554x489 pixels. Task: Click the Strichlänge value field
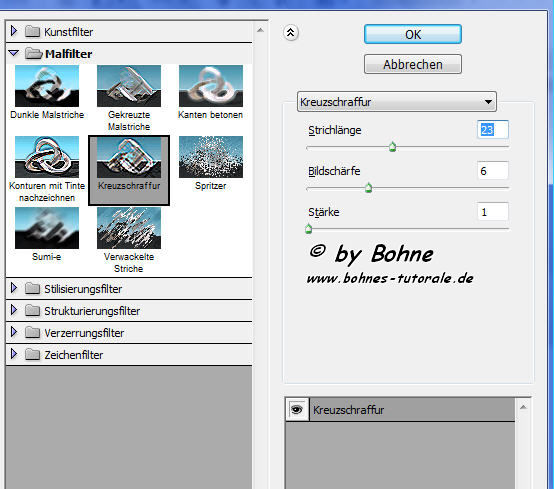[493, 130]
